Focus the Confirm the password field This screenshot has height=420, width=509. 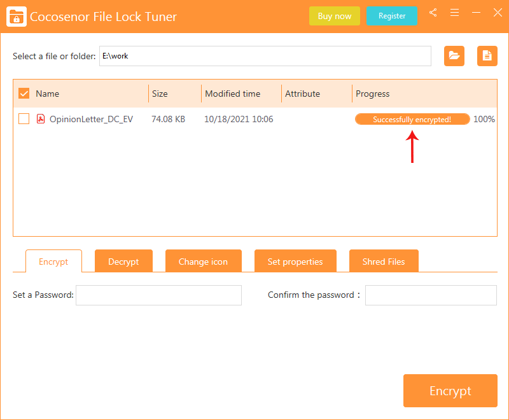(431, 295)
